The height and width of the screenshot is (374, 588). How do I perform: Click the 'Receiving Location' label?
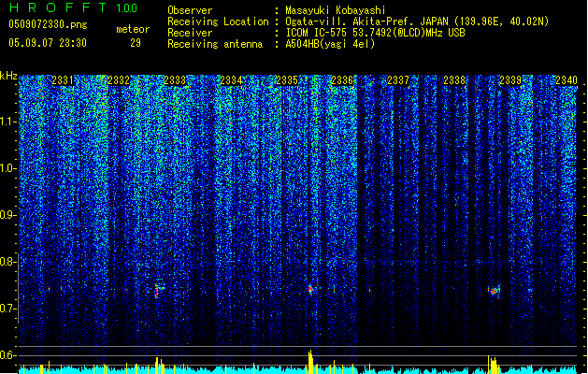pyautogui.click(x=218, y=22)
